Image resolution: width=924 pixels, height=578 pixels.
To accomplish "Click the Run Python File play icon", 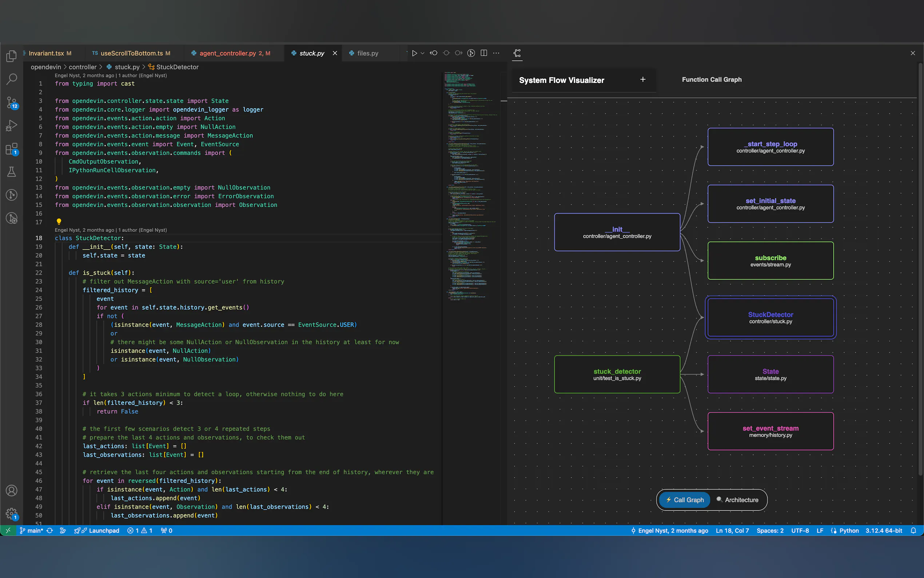I will click(x=414, y=53).
